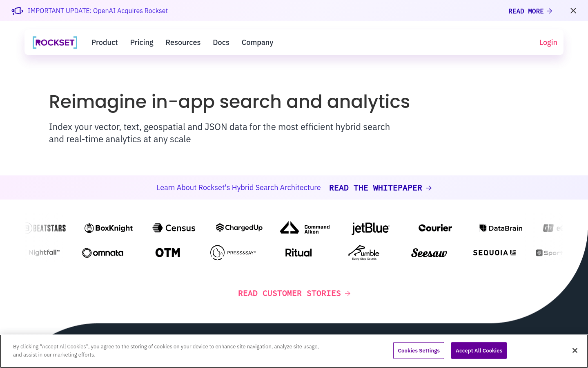Click the BeatStars logo
588x368 pixels.
[x=45, y=228]
